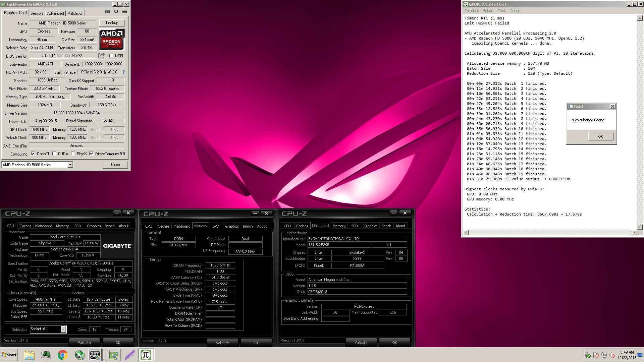The height and width of the screenshot is (362, 644).
Task: Close the Finish dialog with the X
Action: pos(612,106)
